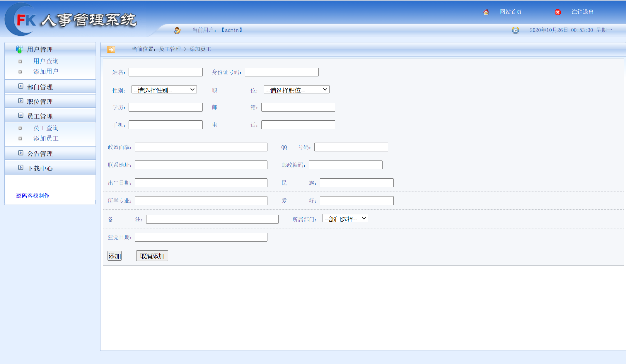Image resolution: width=626 pixels, height=364 pixels.
Task: Click the current user avatar icon
Action: coord(177,30)
